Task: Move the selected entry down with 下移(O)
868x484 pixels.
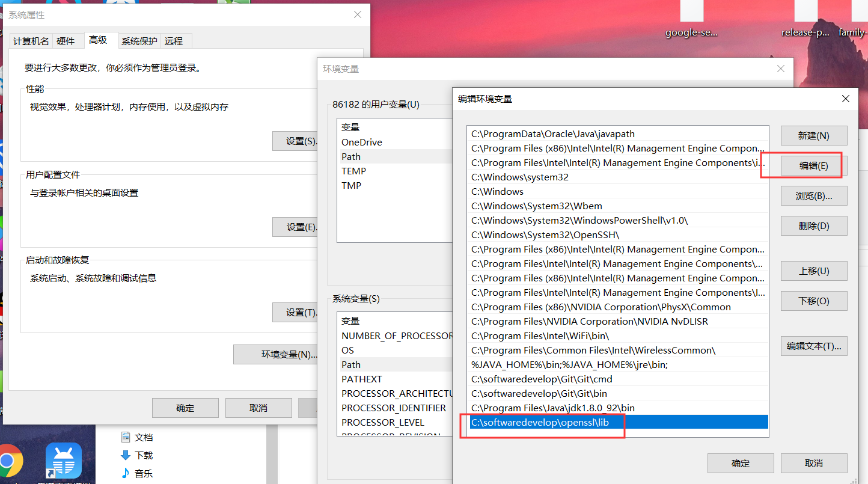Action: click(813, 301)
